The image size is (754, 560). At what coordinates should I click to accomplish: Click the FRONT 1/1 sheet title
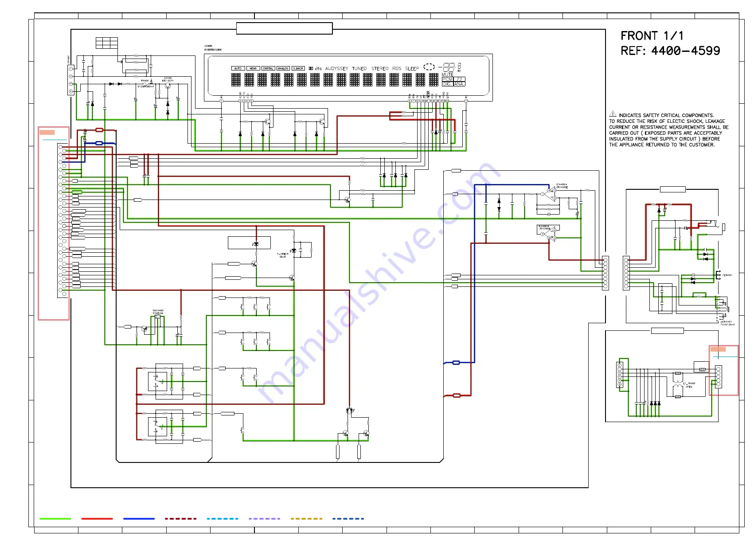click(x=652, y=36)
